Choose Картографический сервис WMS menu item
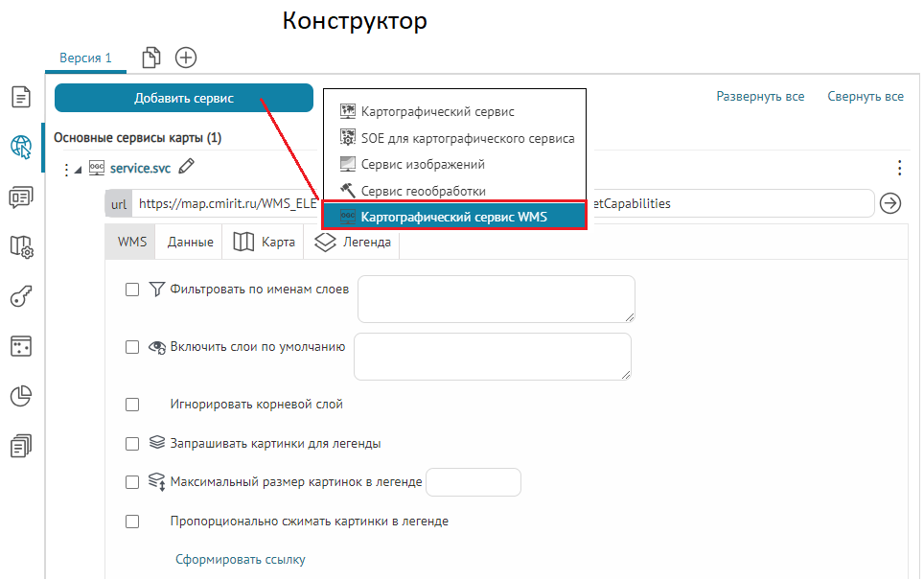The width and height of the screenshot is (924, 580). pos(453,217)
